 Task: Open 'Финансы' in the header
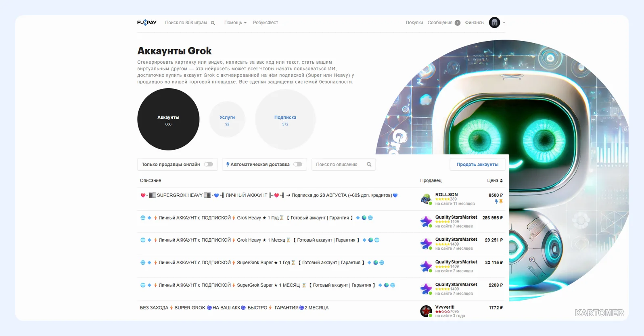tap(475, 23)
